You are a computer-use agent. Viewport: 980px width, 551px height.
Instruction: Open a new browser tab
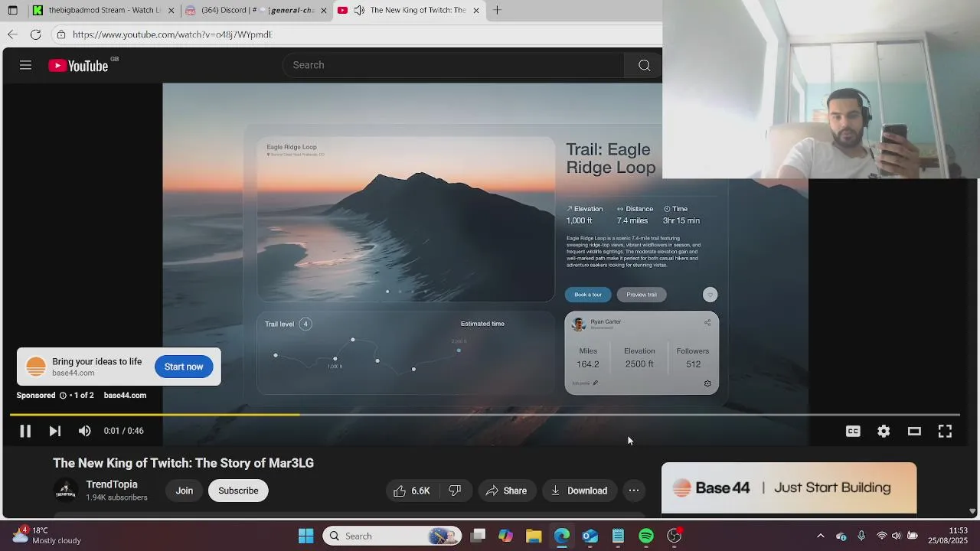click(497, 10)
